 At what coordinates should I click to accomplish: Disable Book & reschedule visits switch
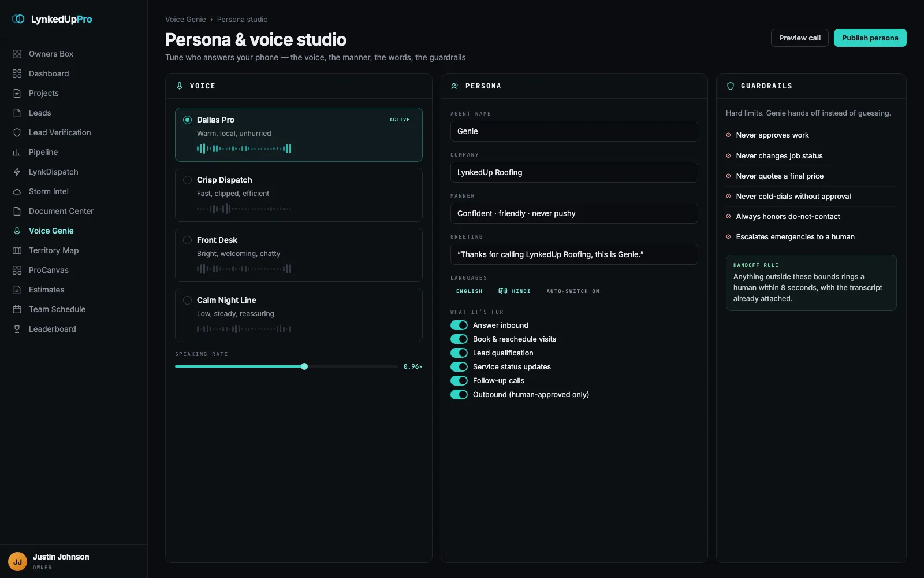pyautogui.click(x=459, y=339)
